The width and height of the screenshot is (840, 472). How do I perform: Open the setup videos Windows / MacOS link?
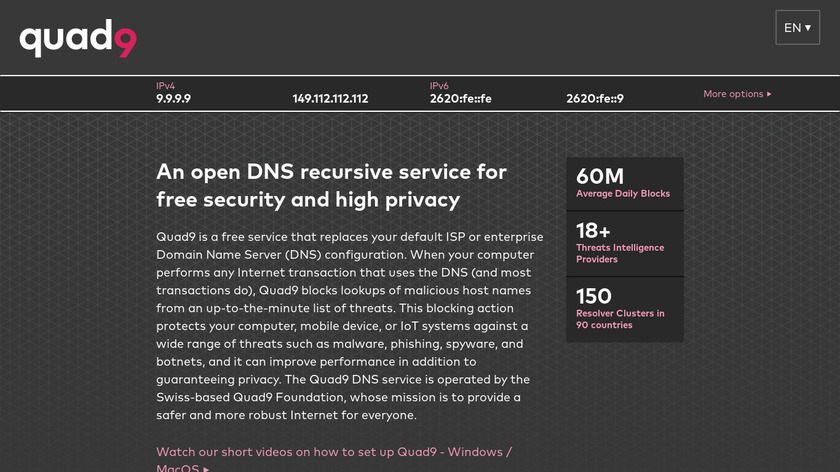pos(334,459)
